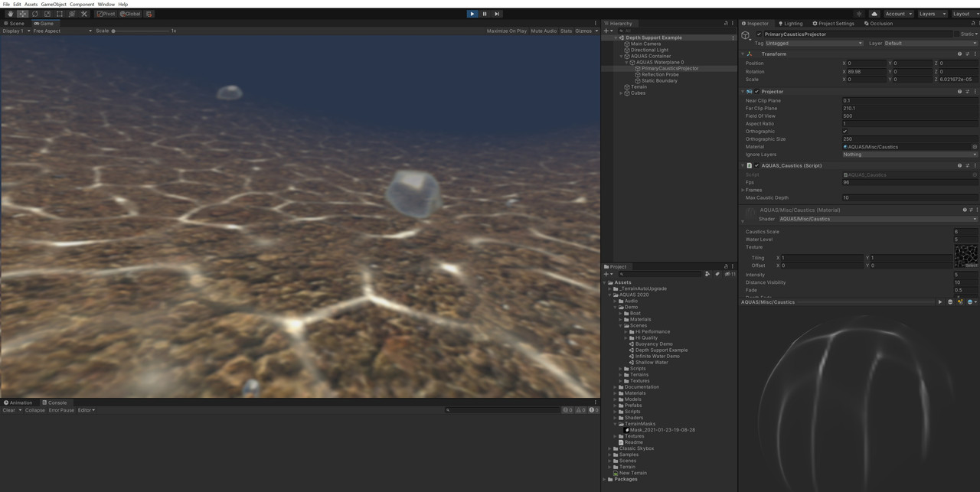Switch to the Project Settings tab
This screenshot has height=492, width=980.
click(x=833, y=24)
